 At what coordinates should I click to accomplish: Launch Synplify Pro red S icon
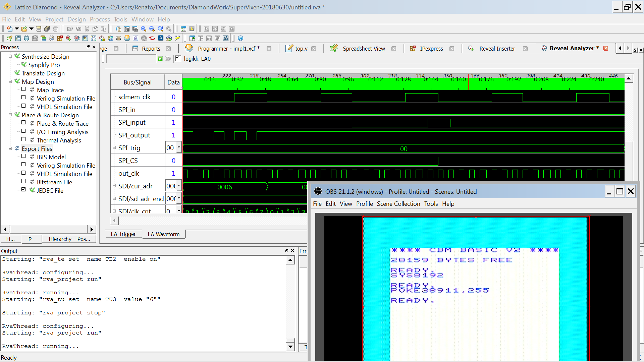[152, 38]
